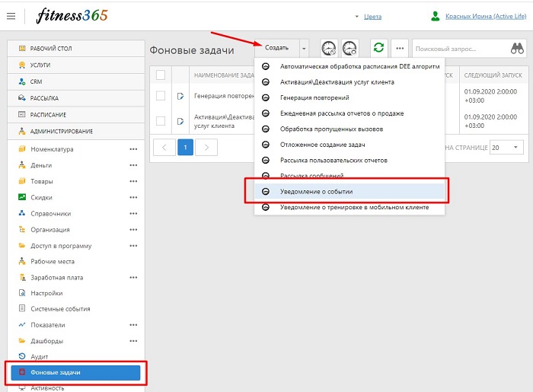
Task: Collapse the Администрирование sidebar section
Action: point(76,131)
